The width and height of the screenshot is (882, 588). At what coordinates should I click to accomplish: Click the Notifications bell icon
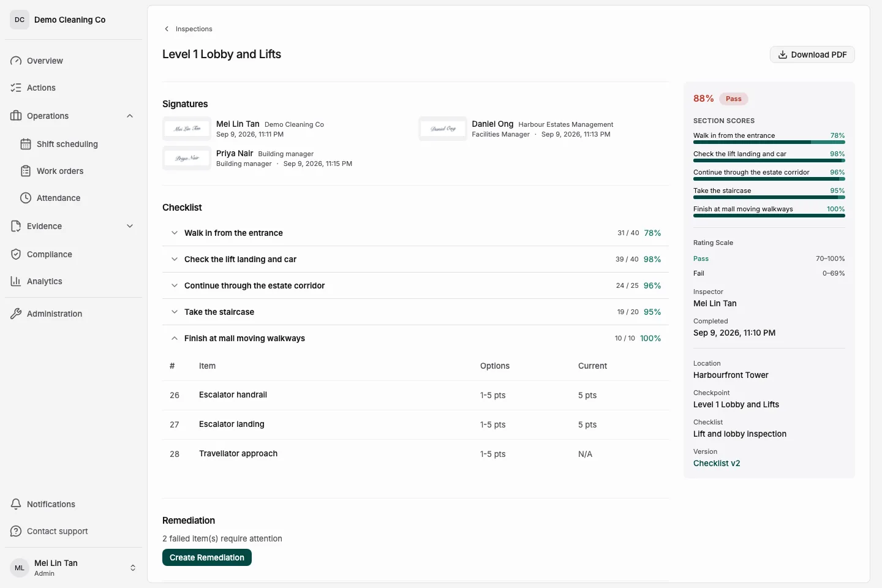click(x=16, y=504)
